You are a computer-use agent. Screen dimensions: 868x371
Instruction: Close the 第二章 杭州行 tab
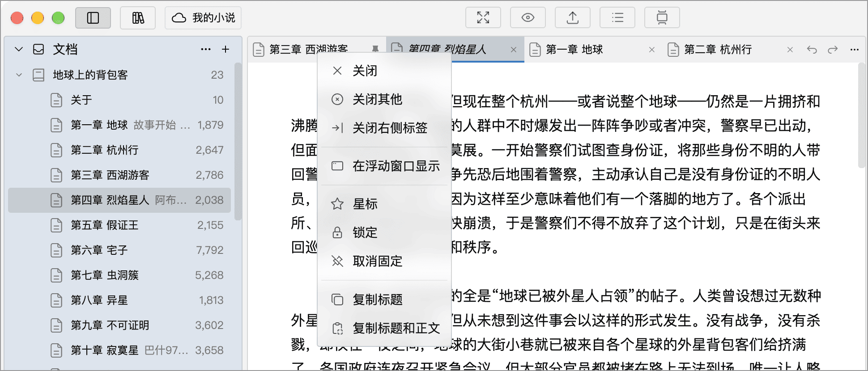[x=790, y=50]
